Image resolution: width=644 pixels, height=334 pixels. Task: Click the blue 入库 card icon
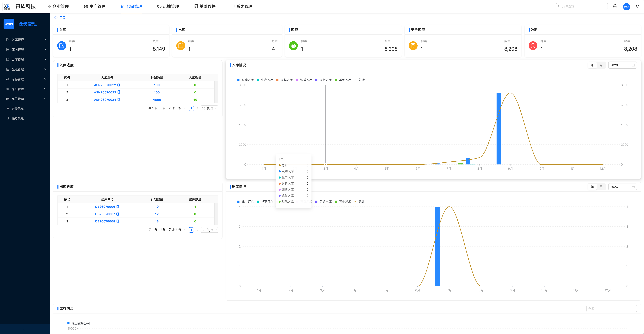tap(62, 46)
